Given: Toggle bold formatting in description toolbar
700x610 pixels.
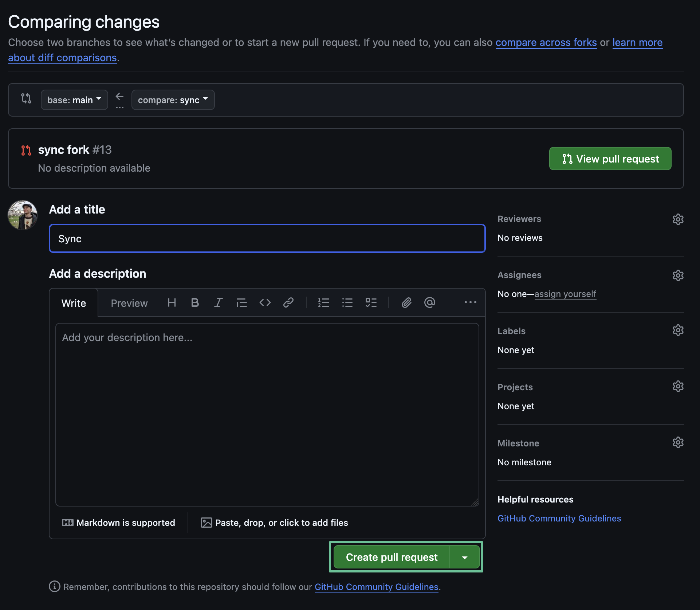Looking at the screenshot, I should (x=195, y=303).
